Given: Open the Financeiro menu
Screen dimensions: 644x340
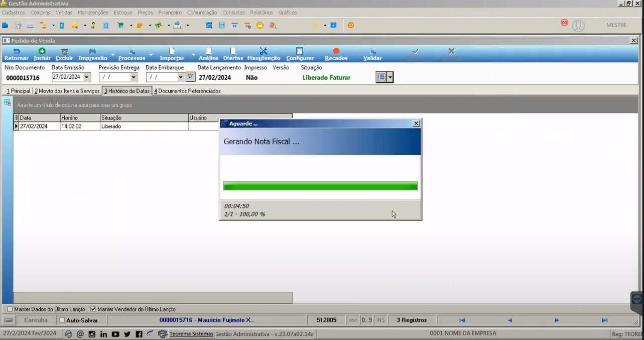Looking at the screenshot, I should coord(170,13).
